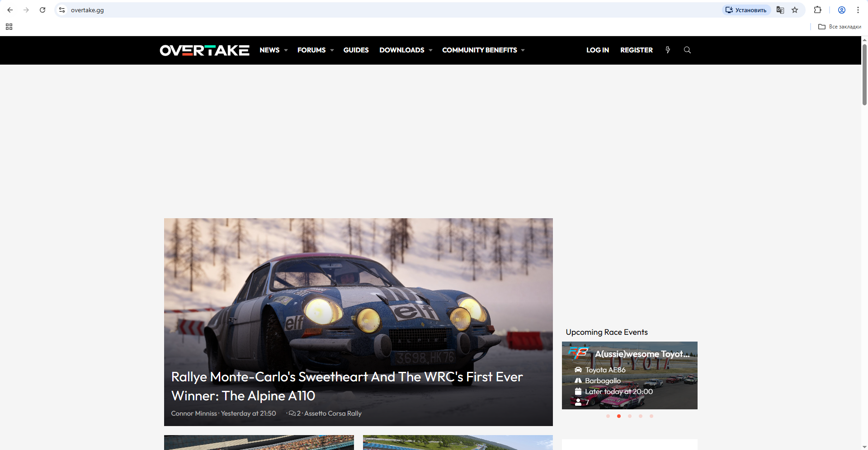Click the scrollbar up arrow
Image resolution: width=868 pixels, height=450 pixels.
tap(864, 40)
